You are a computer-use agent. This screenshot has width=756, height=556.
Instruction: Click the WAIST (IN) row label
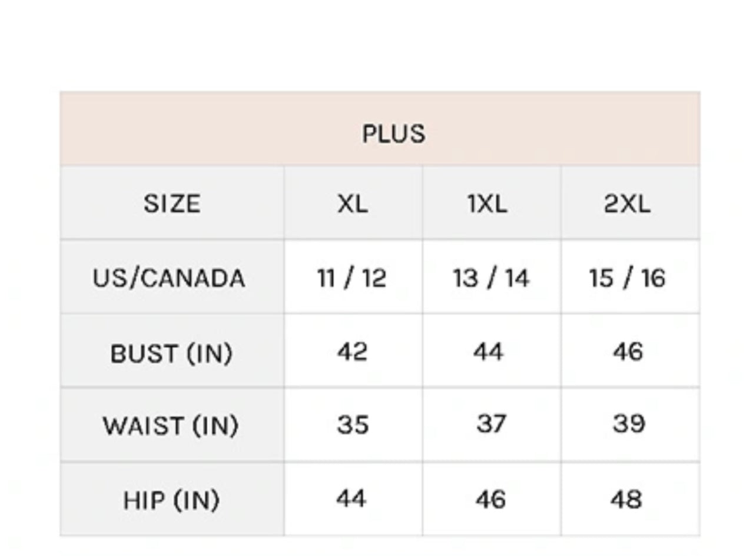pos(170,425)
